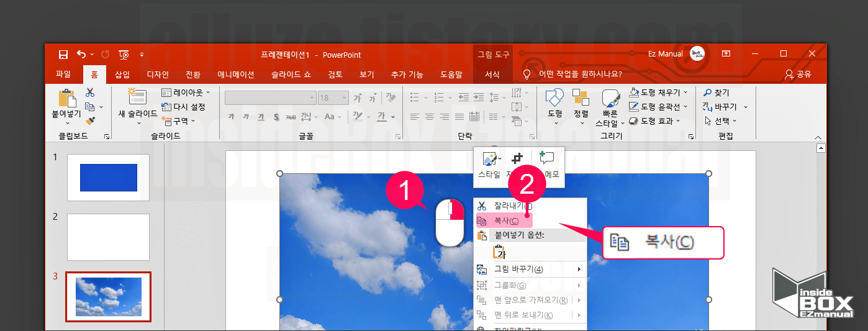Toggle text shadow S button

(276, 117)
